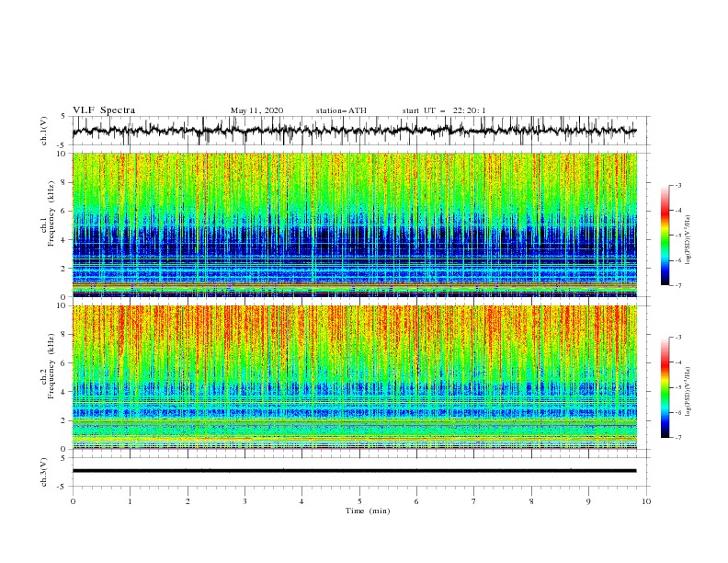Screen dimensions: 728x563
Task: Click inside the ch.1 spectrogram panel
Action: tap(355, 224)
